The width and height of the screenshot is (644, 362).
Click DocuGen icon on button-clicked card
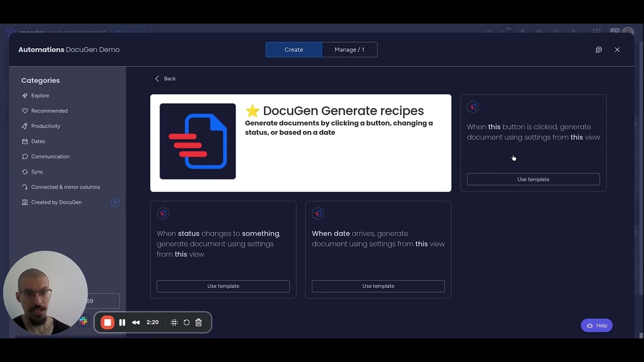pyautogui.click(x=473, y=107)
